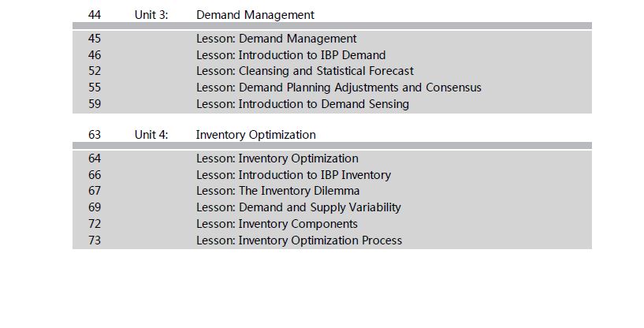The image size is (644, 328).
Task: Click page number 73 entry
Action: point(95,240)
